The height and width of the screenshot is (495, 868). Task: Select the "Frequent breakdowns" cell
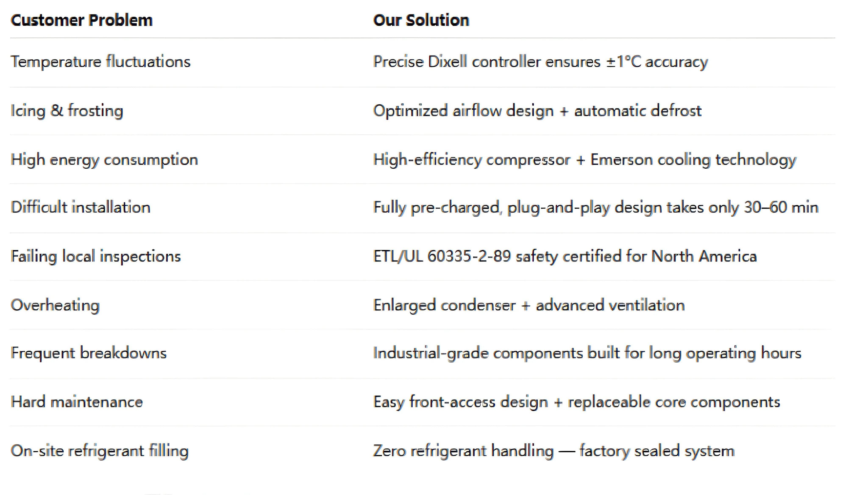click(88, 353)
